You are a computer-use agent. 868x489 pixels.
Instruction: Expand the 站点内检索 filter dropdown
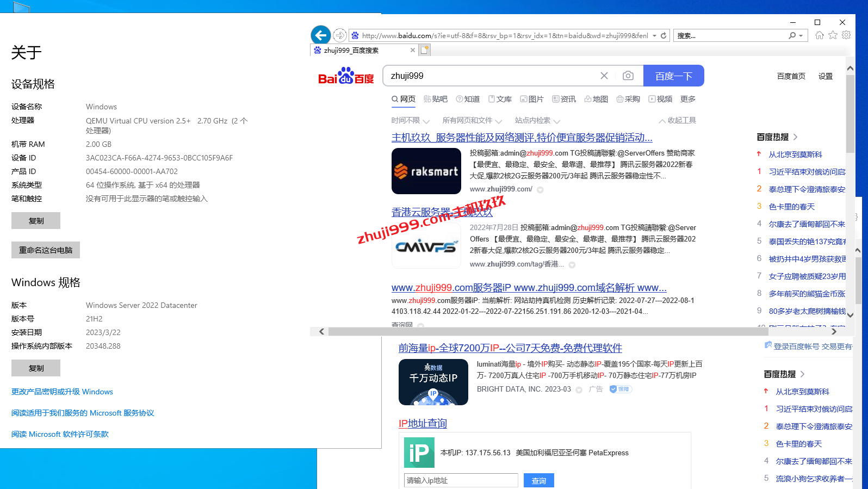tap(537, 120)
